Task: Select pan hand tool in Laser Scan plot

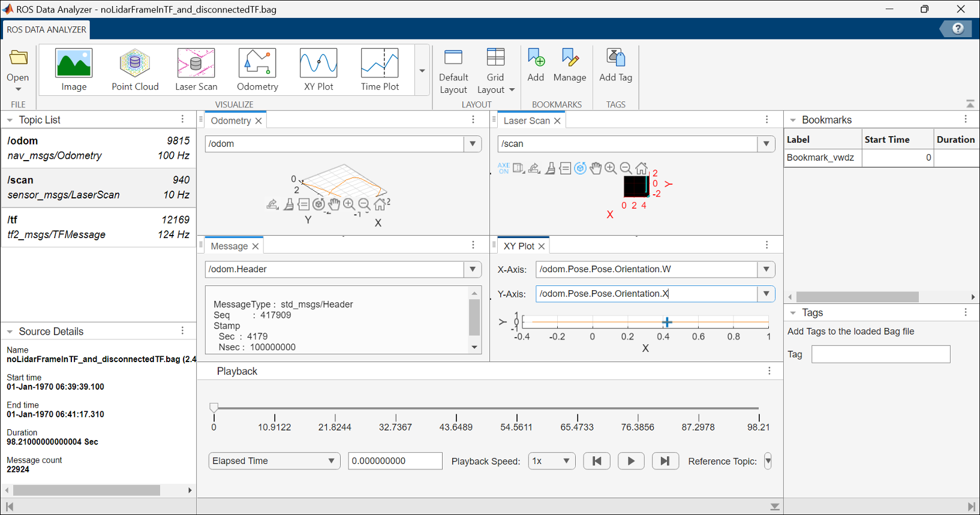Action: click(595, 168)
